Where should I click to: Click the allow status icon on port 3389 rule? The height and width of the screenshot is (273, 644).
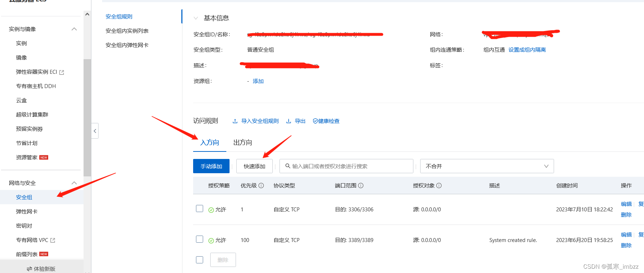pyautogui.click(x=211, y=241)
